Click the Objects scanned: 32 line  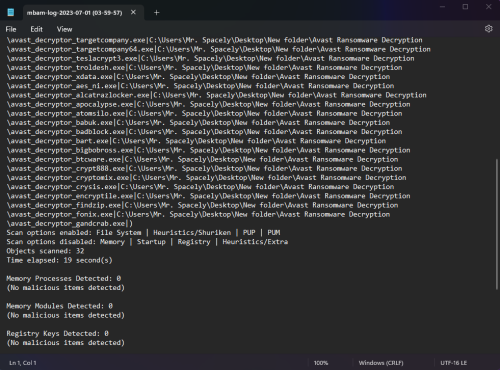click(x=45, y=251)
